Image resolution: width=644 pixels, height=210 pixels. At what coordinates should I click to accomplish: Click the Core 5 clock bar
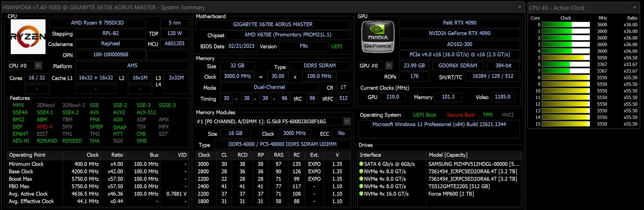tap(566, 57)
